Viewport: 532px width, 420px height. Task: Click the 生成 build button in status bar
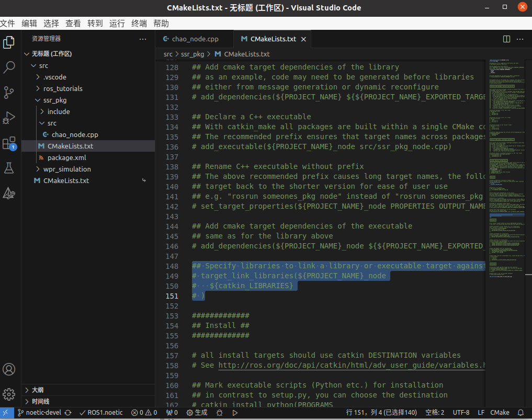click(197, 413)
